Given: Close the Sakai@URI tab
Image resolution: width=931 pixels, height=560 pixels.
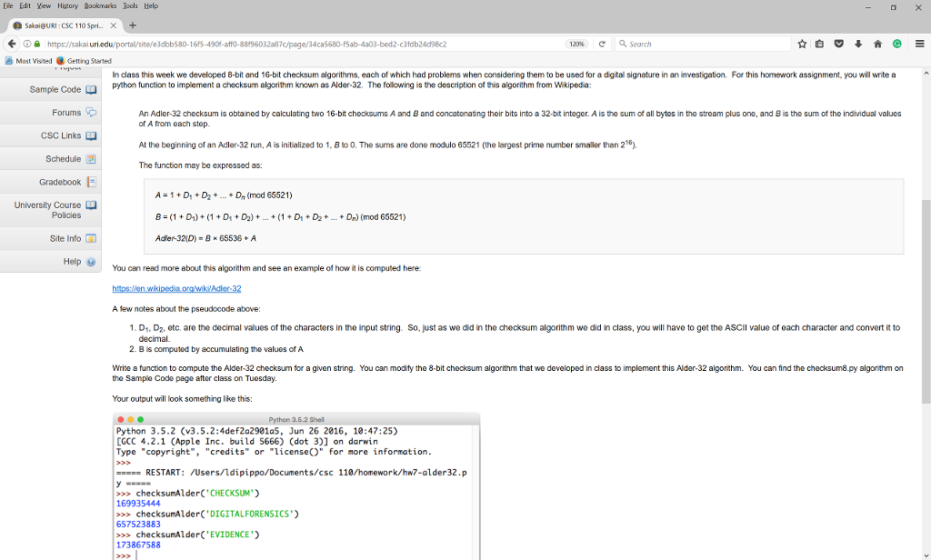Looking at the screenshot, I should (x=114, y=25).
